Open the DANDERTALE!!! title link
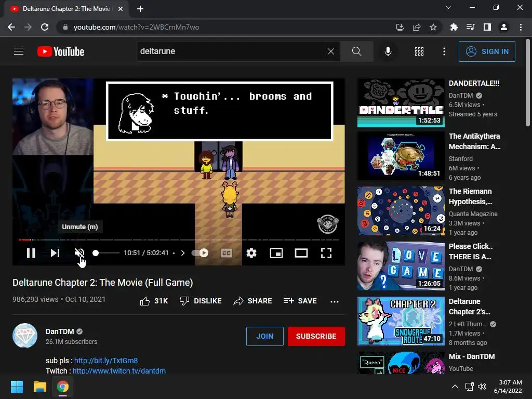 (x=474, y=83)
